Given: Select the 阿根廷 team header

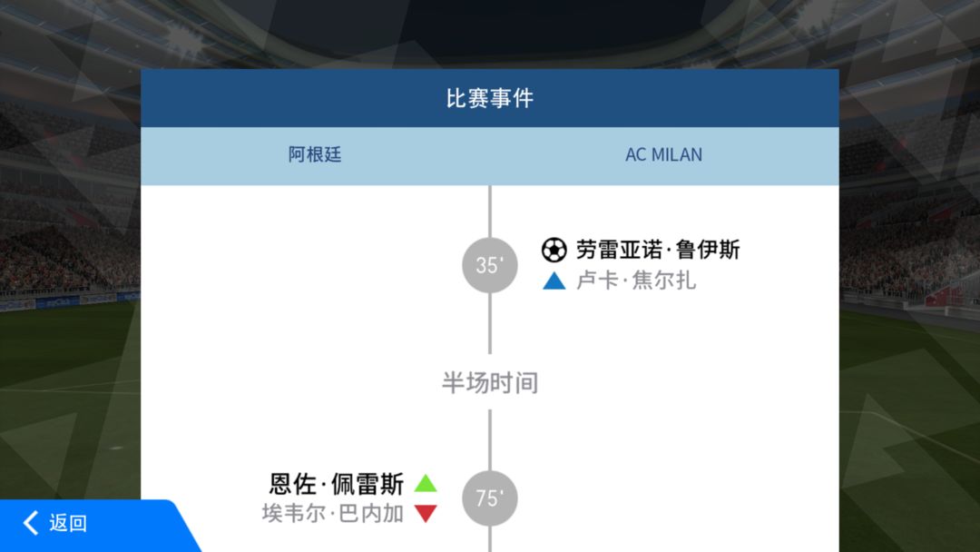Looking at the screenshot, I should [x=315, y=154].
